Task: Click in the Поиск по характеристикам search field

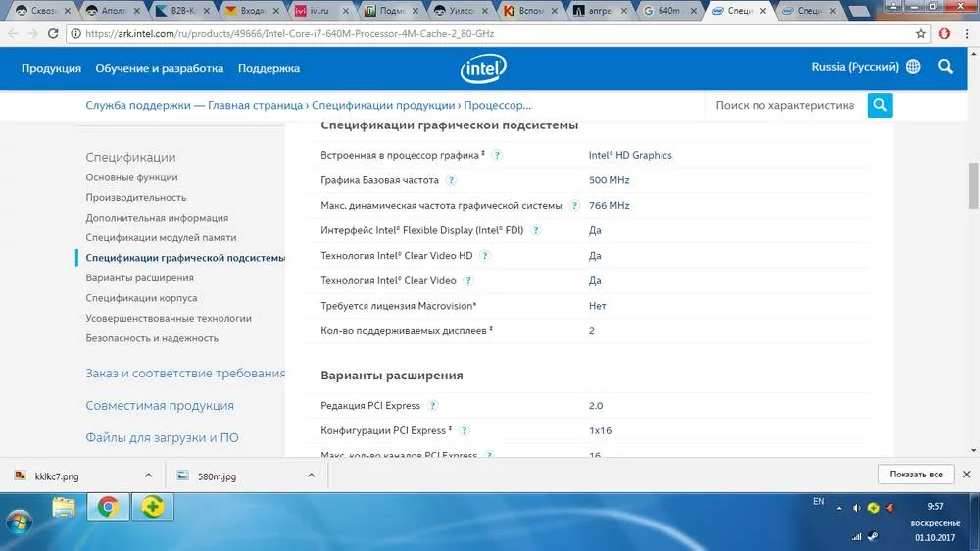Action: click(x=784, y=105)
